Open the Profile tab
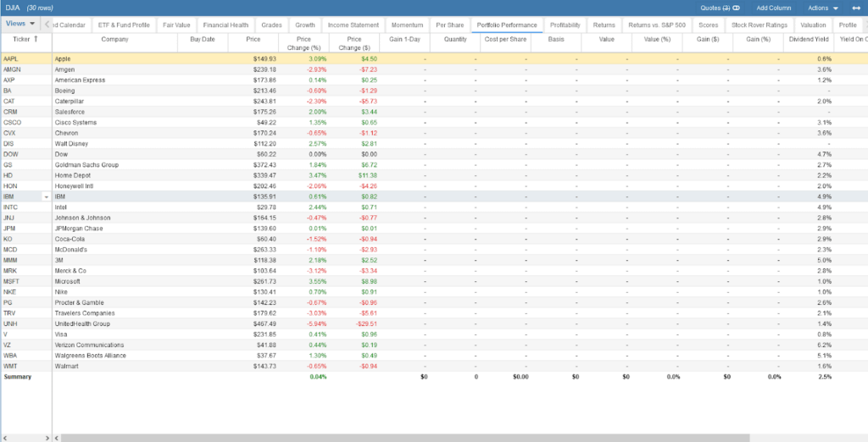 point(847,25)
